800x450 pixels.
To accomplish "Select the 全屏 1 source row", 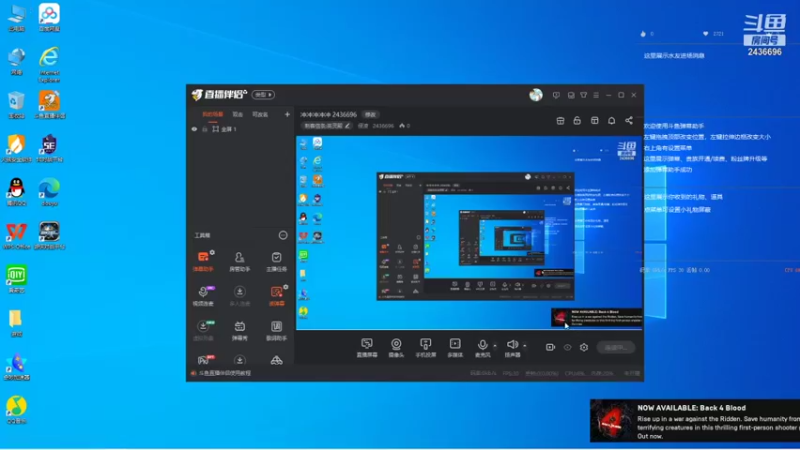I will click(x=240, y=129).
